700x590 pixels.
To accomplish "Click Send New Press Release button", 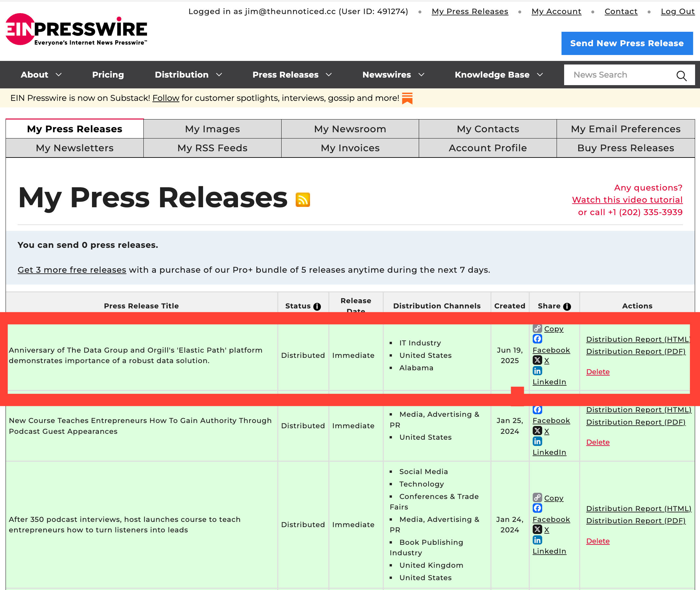I will (x=627, y=44).
